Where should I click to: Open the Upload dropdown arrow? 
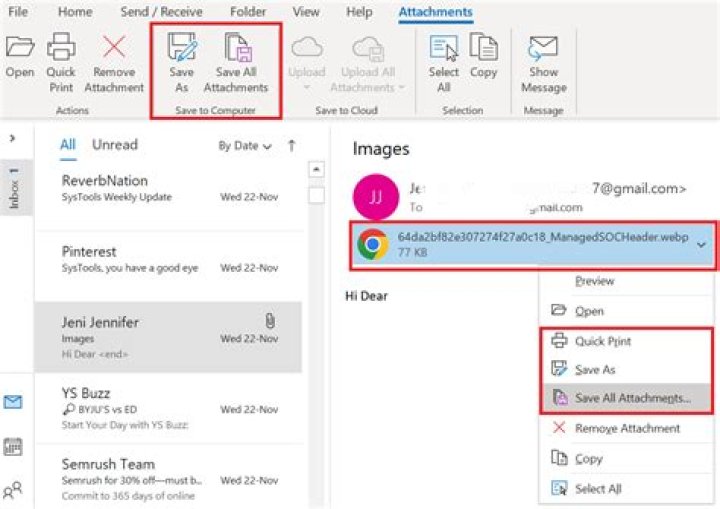(x=307, y=88)
